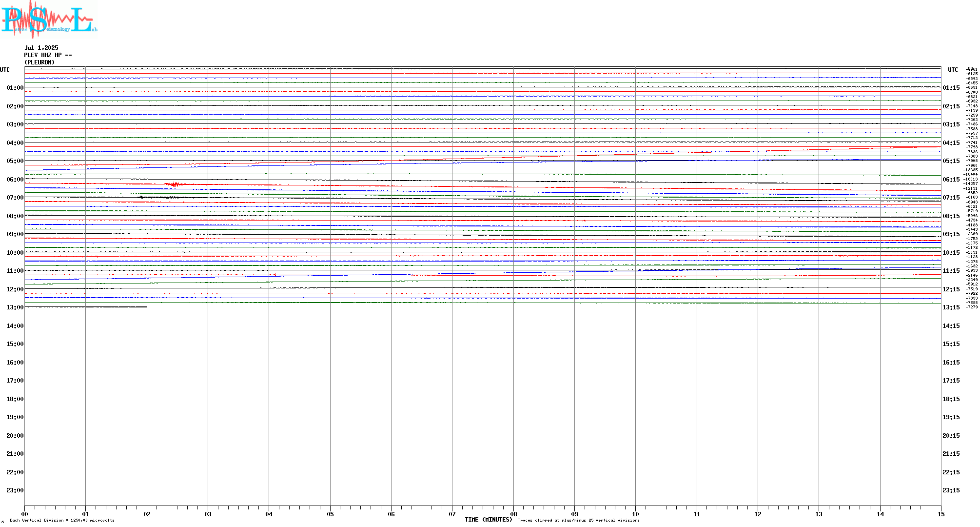This screenshot has height=527, width=980.
Task: Click the Each Vertical Division scale note
Action: (62, 520)
